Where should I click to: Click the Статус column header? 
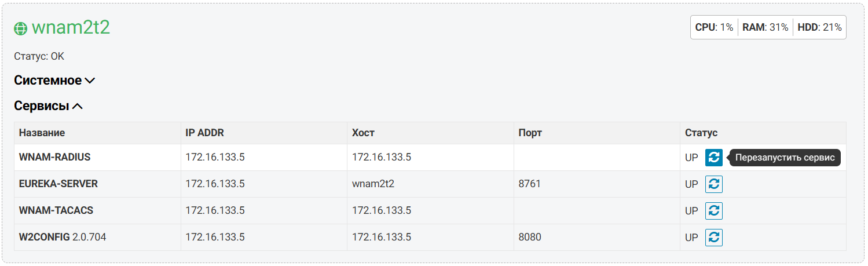[701, 133]
